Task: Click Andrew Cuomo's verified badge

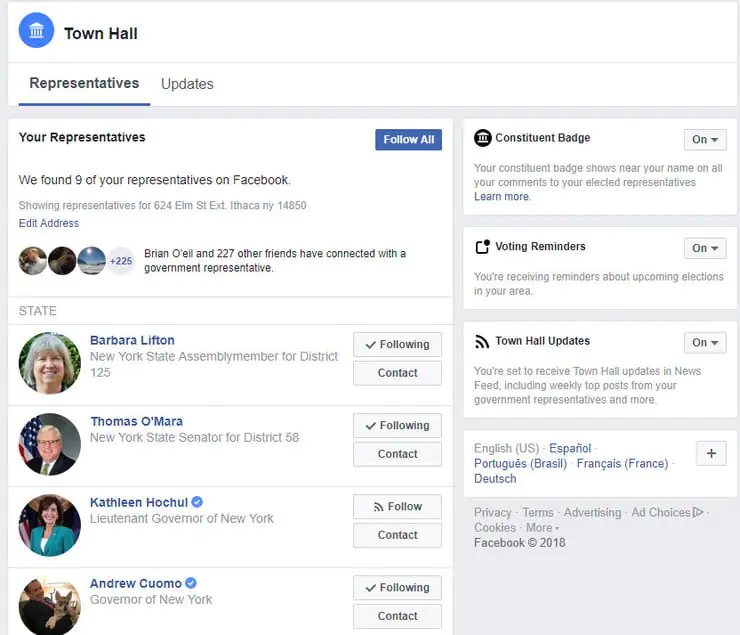Action: (x=191, y=583)
